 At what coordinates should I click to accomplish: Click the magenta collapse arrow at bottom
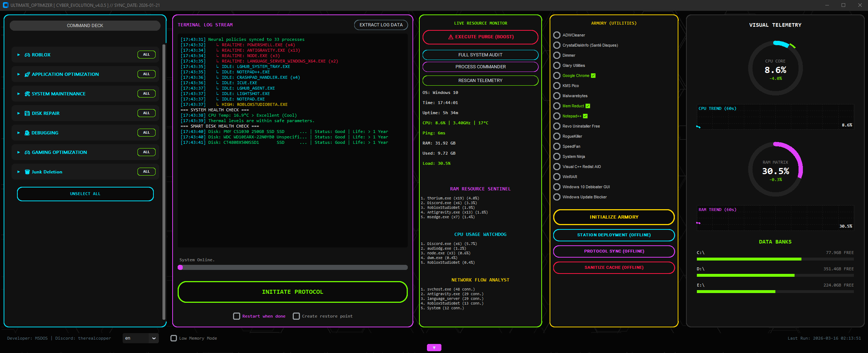434,348
